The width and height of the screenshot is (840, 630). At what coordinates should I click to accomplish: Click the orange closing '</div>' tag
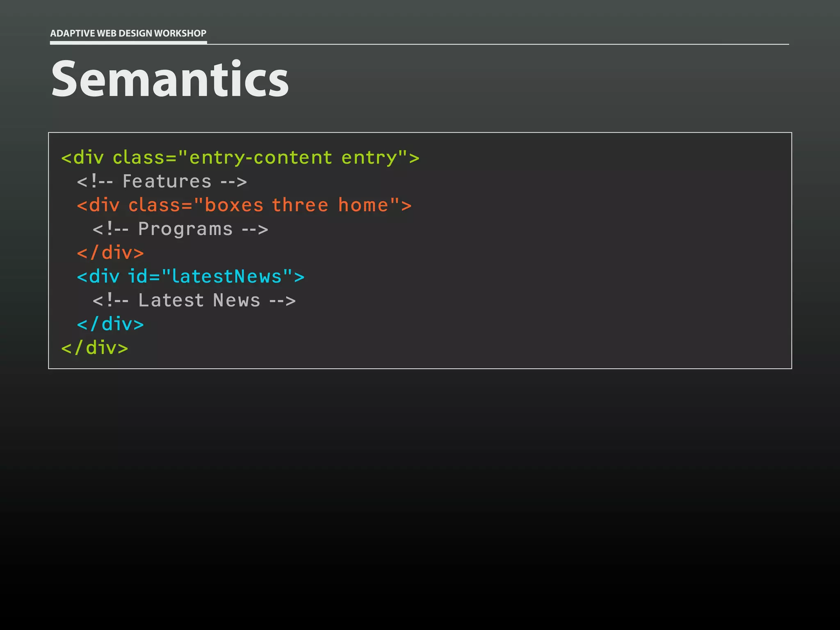110,253
